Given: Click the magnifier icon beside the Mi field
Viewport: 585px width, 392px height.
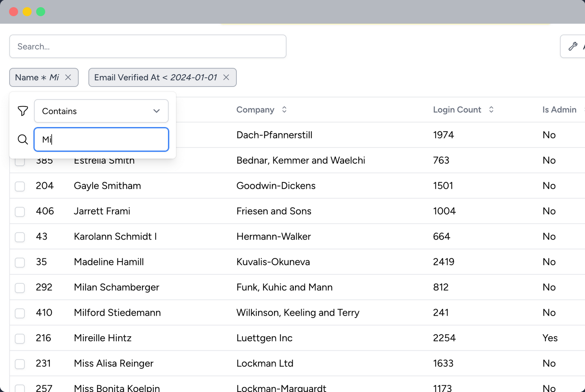Looking at the screenshot, I should (23, 140).
